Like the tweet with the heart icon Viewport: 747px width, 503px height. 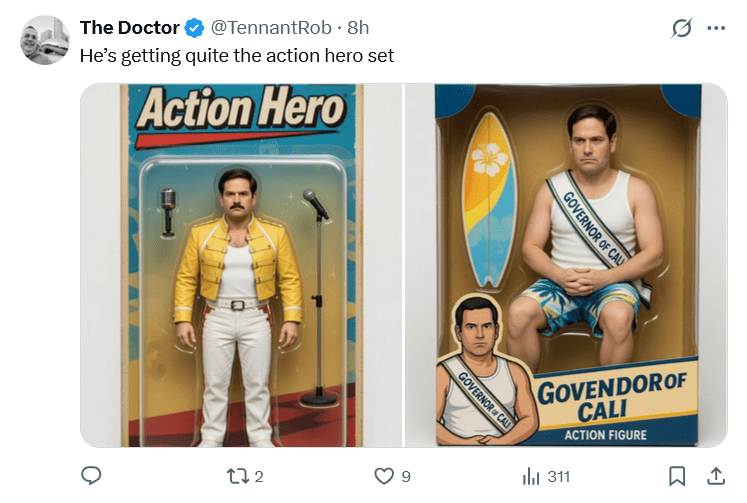pyautogui.click(x=384, y=476)
